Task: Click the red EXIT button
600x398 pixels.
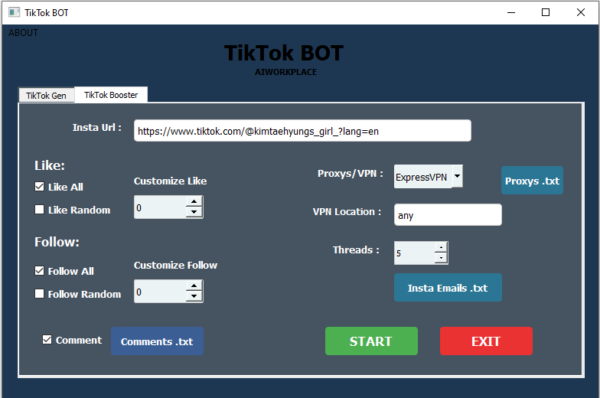Action: coord(486,341)
